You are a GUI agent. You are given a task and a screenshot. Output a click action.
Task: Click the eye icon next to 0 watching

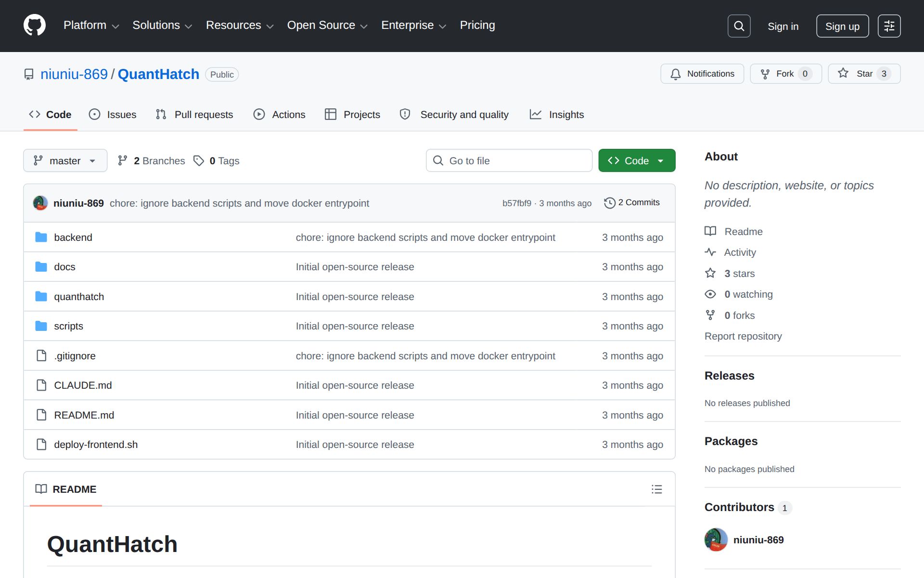tap(710, 294)
